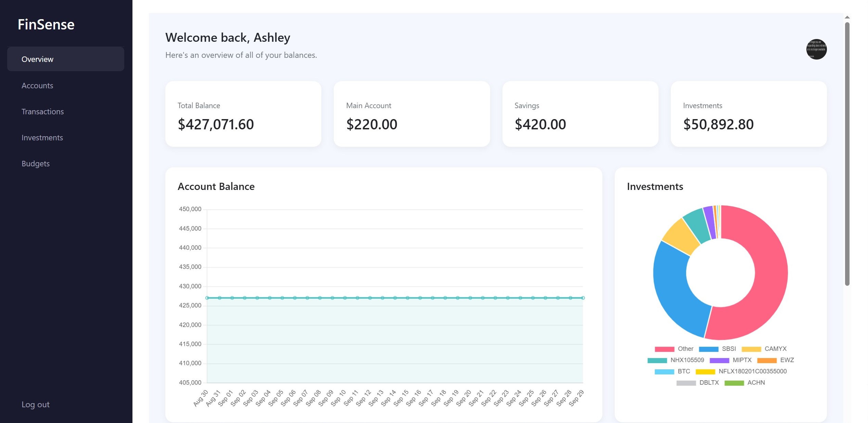Open Investments from the sidebar

click(42, 138)
